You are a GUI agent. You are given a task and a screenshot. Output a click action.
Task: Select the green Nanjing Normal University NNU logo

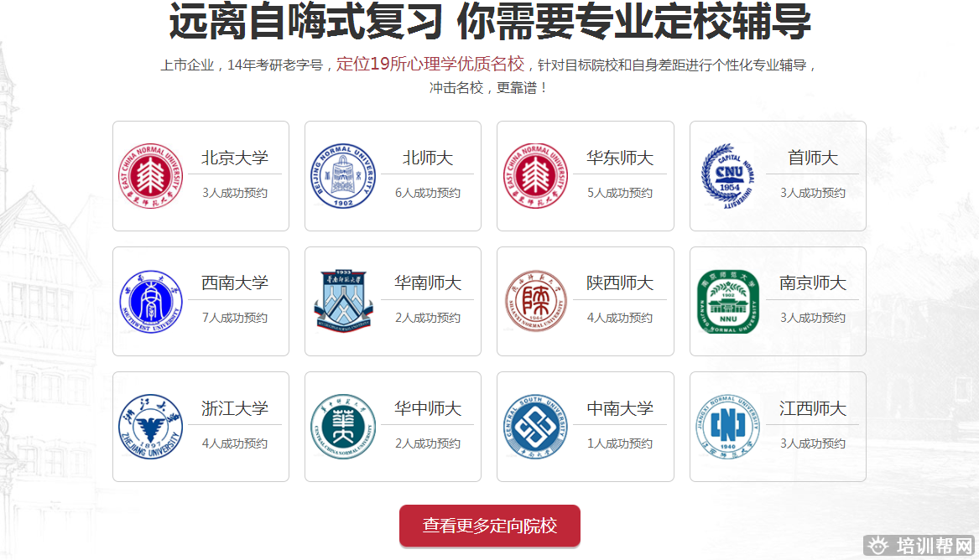tap(727, 302)
